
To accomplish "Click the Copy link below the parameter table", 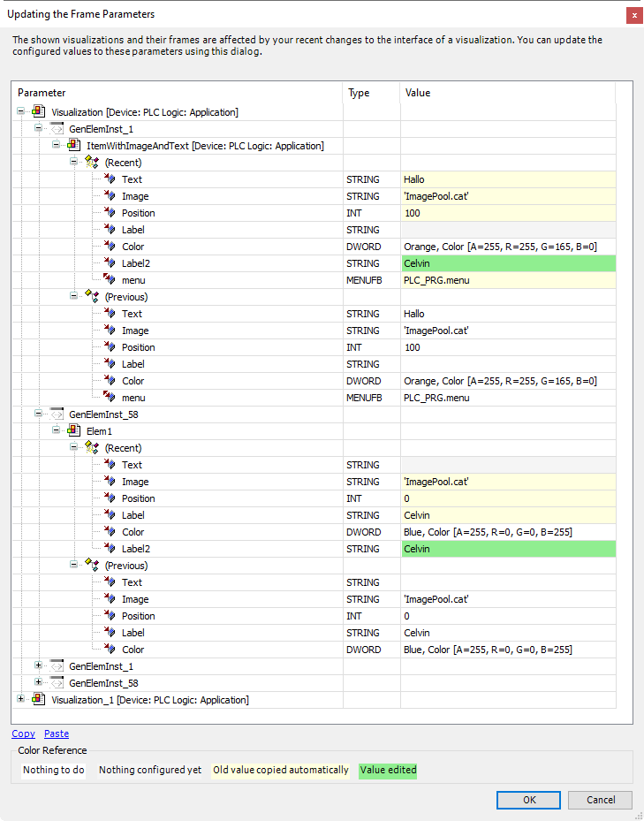I will (x=23, y=734).
